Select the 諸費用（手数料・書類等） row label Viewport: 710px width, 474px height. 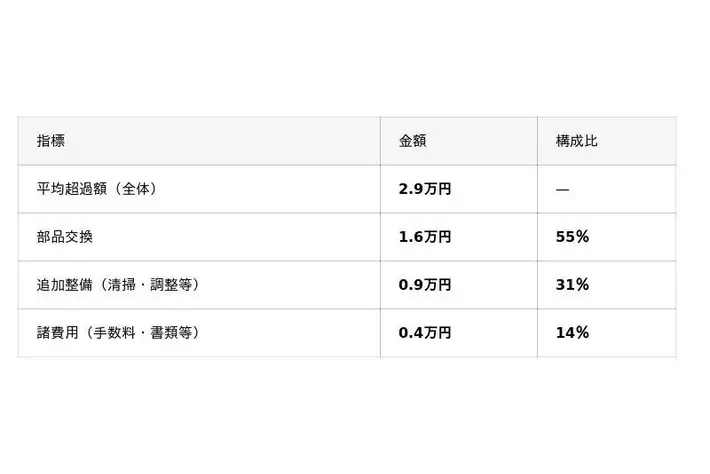[119, 333]
